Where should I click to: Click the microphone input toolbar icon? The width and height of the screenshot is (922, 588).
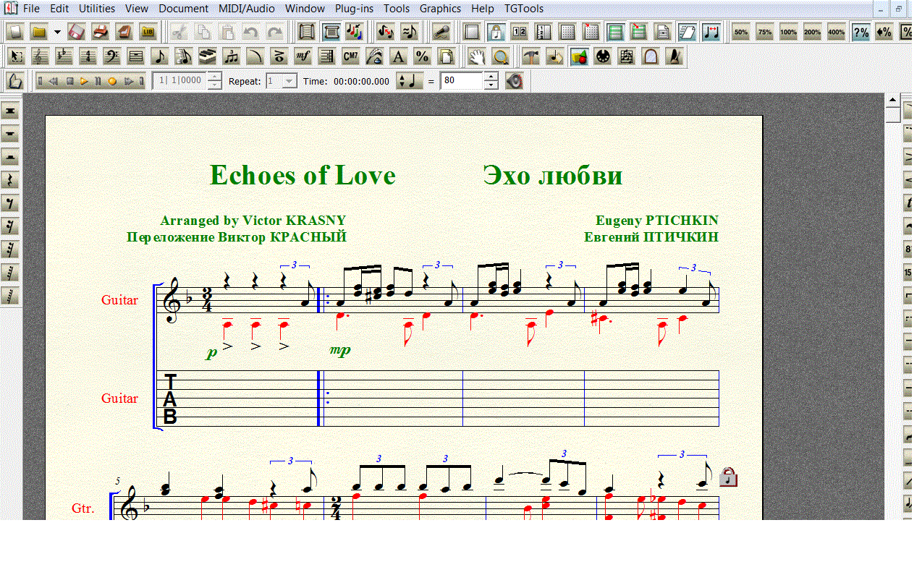(441, 32)
